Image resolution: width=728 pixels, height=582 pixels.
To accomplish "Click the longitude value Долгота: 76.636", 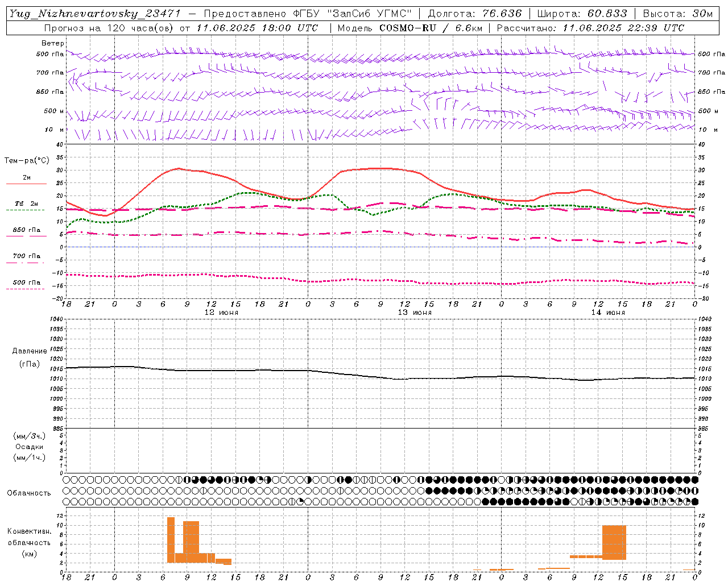I will [x=475, y=14].
